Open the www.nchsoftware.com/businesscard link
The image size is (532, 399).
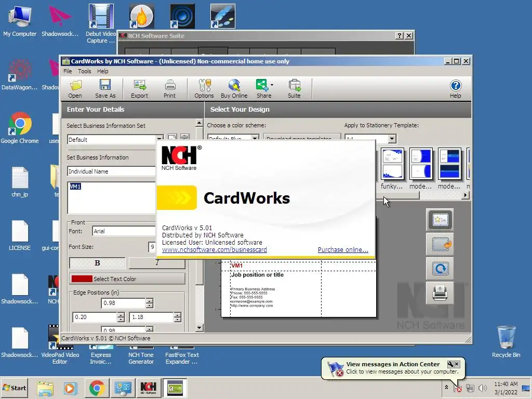click(215, 250)
